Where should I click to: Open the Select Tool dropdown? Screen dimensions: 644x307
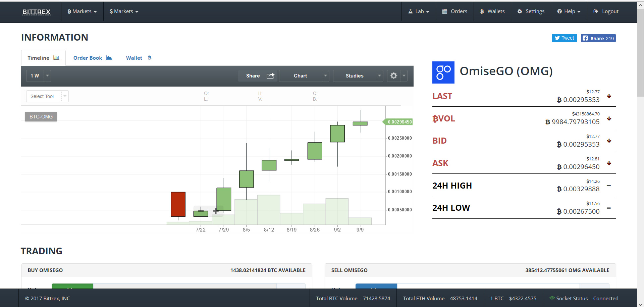[x=47, y=96]
